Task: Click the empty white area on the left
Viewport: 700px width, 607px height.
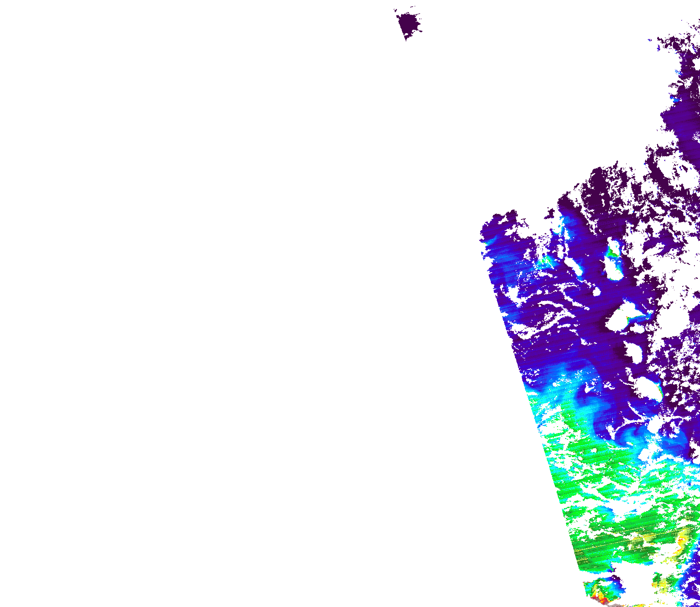Action: click(212, 297)
